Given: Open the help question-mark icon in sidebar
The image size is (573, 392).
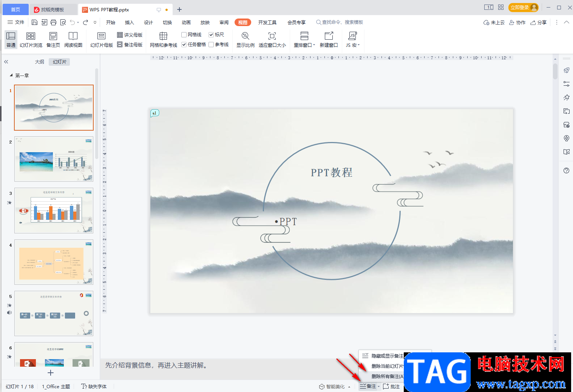Looking at the screenshot, I should coord(566,170).
